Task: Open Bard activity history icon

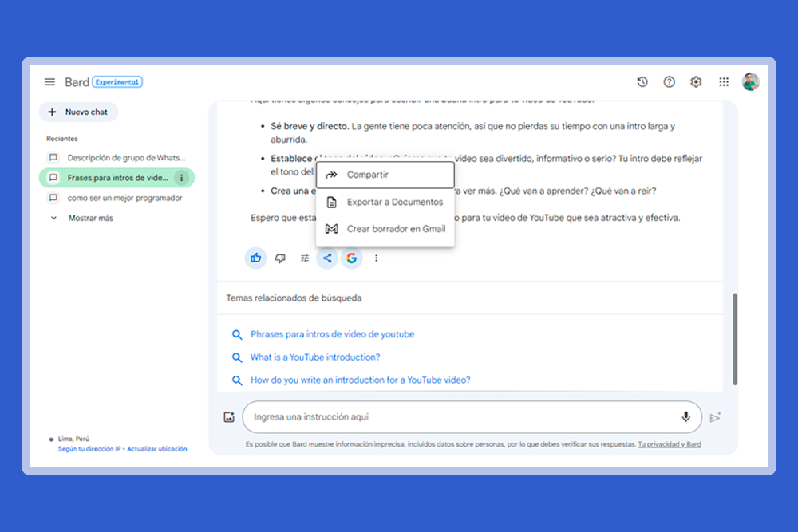Action: click(642, 81)
